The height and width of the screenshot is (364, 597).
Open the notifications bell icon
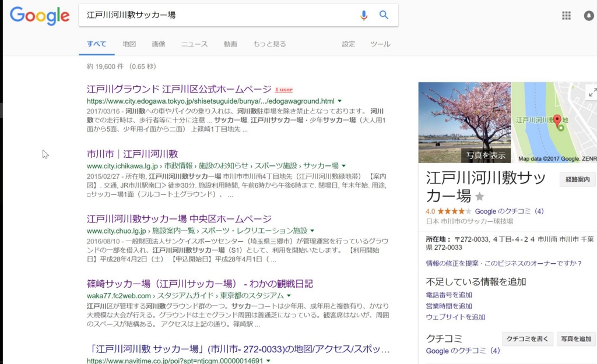589,16
